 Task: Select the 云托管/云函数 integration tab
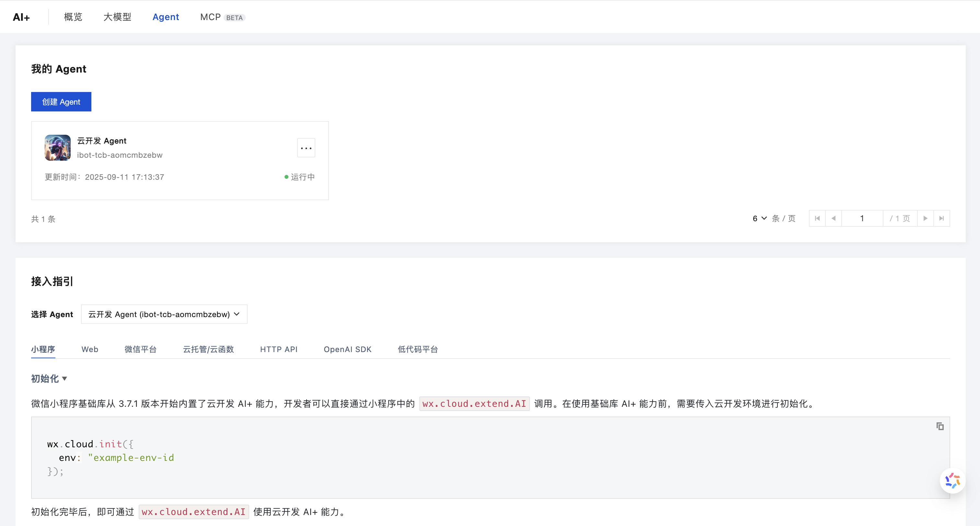click(208, 349)
